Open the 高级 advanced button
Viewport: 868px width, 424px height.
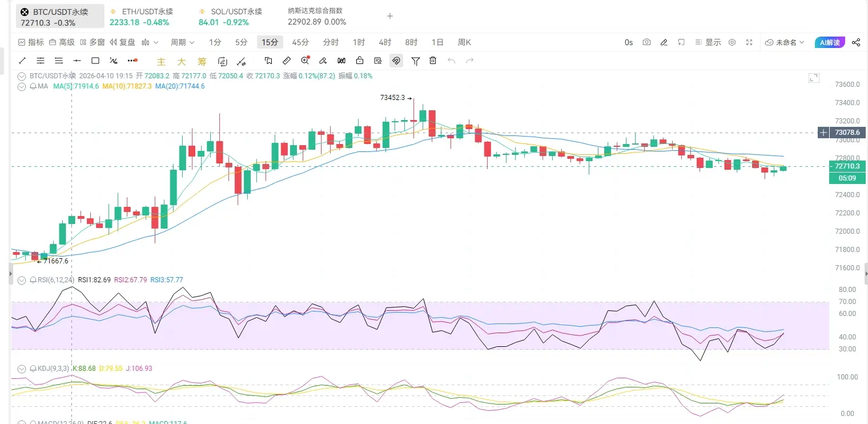[62, 42]
